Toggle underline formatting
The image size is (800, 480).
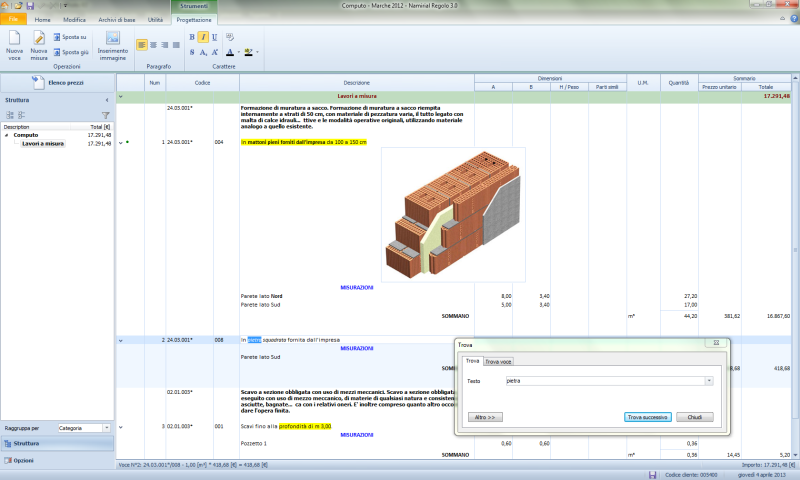(x=214, y=37)
